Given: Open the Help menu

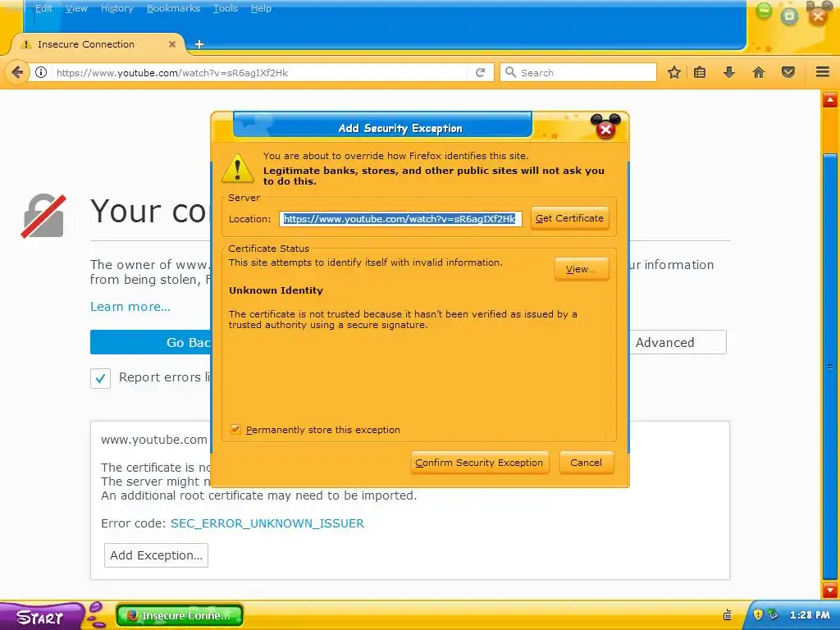Looking at the screenshot, I should (261, 8).
